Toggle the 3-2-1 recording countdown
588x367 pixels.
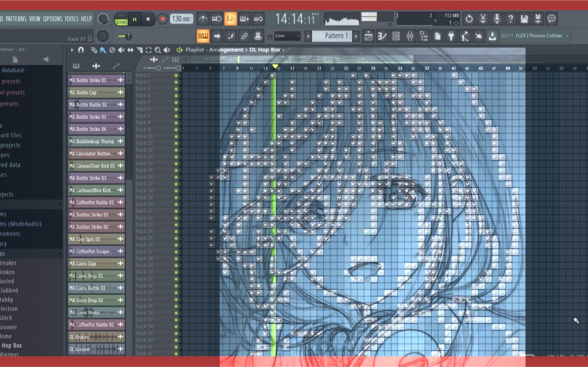coord(230,19)
